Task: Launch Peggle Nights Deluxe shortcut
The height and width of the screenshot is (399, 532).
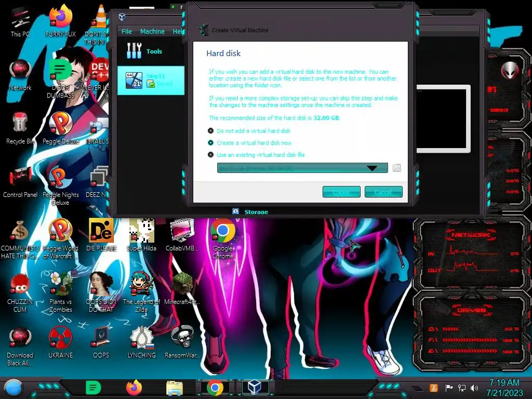Action: coord(60,186)
